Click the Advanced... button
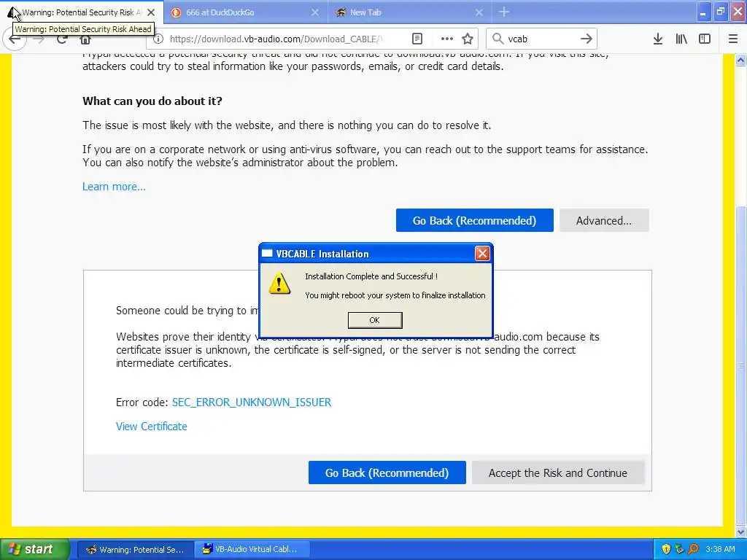Screen dimensions: 747x560 604,220
